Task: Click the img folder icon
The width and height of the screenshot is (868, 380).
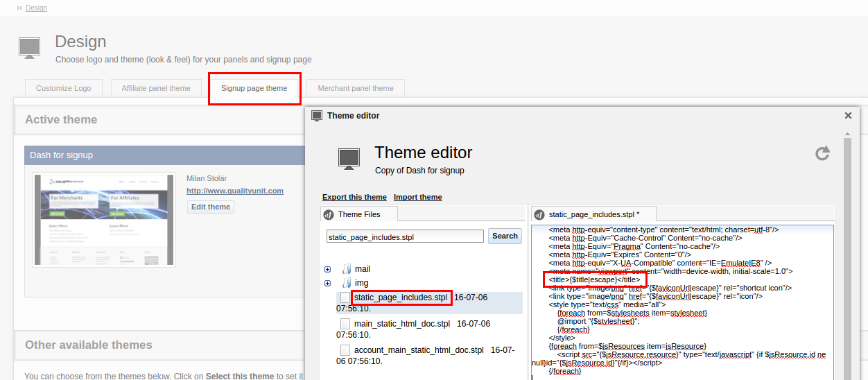Action: [347, 283]
